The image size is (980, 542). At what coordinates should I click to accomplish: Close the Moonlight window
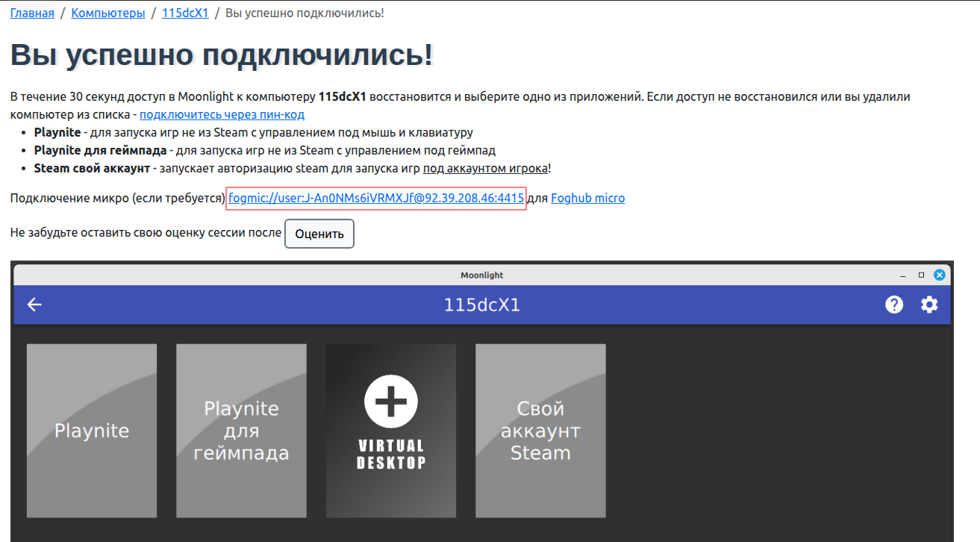940,275
